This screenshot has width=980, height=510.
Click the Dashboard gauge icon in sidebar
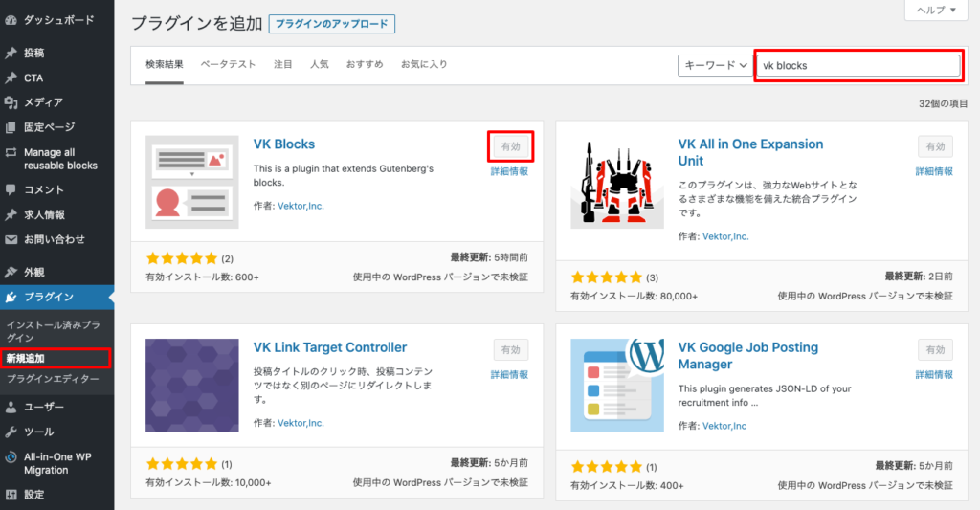[x=11, y=20]
